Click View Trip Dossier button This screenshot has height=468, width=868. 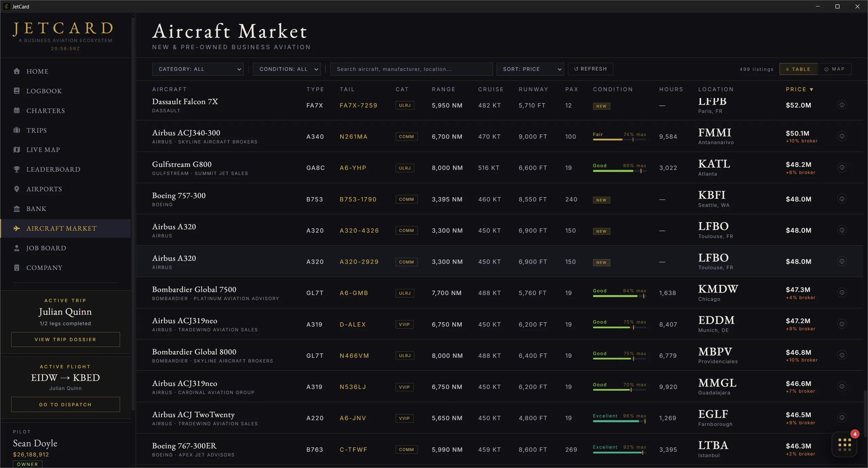pyautogui.click(x=65, y=339)
